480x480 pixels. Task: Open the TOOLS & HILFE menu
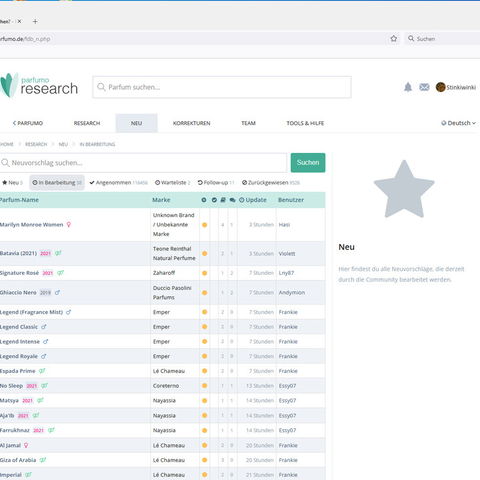pyautogui.click(x=305, y=123)
